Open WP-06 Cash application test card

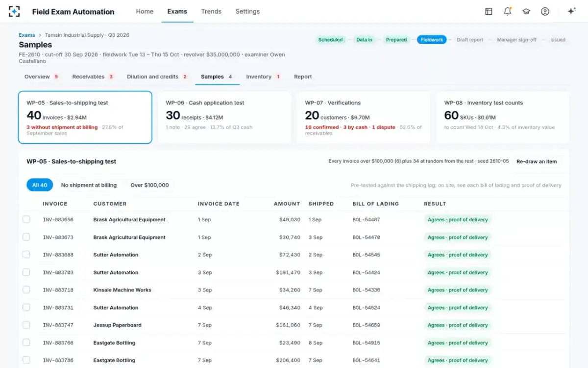[224, 117]
